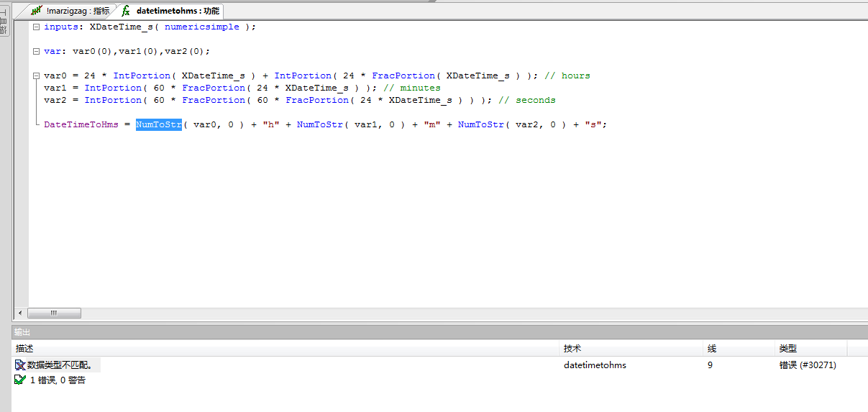Collapse the var0 assignment block fold marker
The image size is (868, 412).
35,75
